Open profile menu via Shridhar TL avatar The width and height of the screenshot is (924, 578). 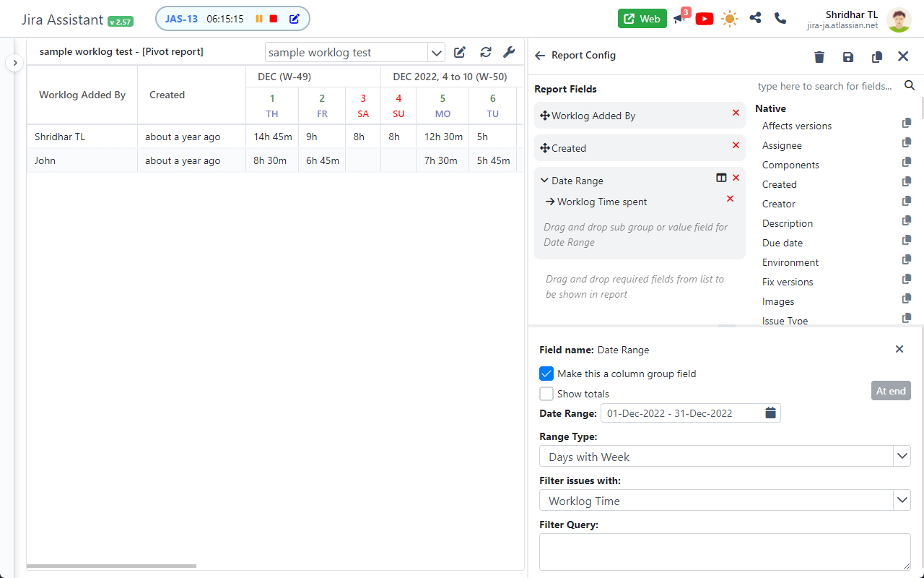pos(899,20)
